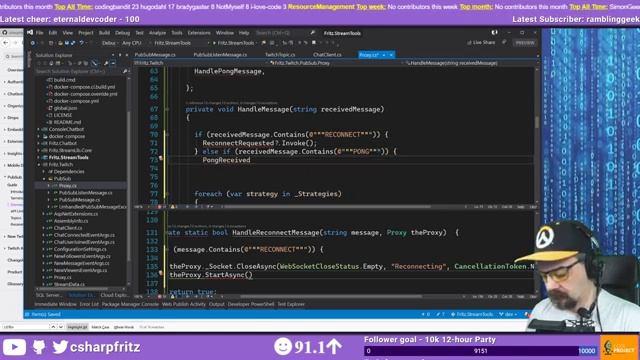Select docker-compose.override.yml in Solution Explorer
The width and height of the screenshot is (640, 360).
(85, 94)
